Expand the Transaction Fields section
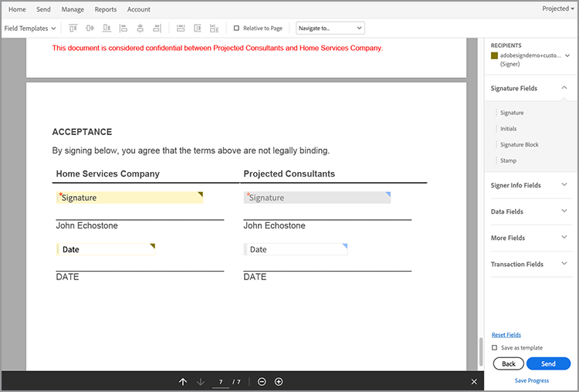 point(564,263)
